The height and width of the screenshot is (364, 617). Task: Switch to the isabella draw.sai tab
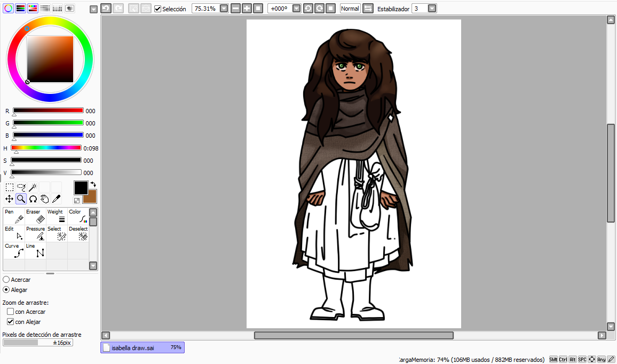[x=142, y=347]
